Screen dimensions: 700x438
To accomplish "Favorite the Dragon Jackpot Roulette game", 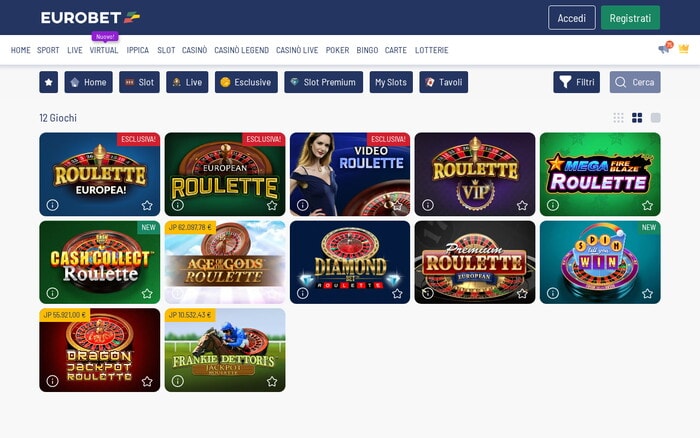I will (147, 381).
